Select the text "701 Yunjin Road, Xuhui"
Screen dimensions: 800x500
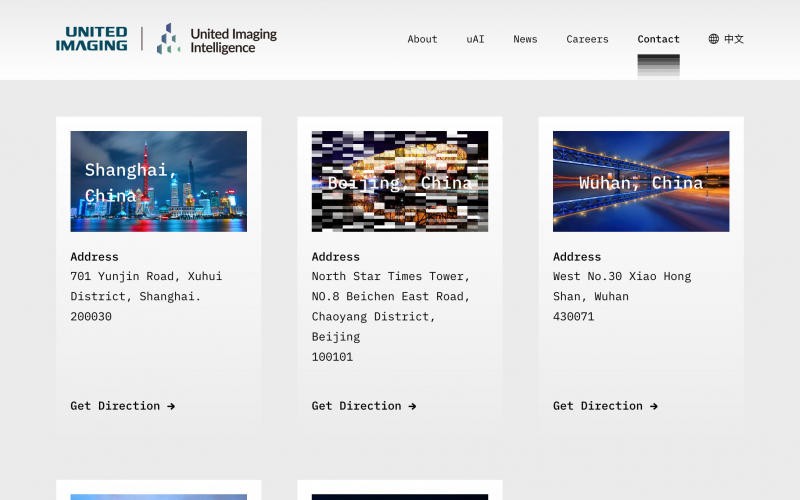coord(146,276)
